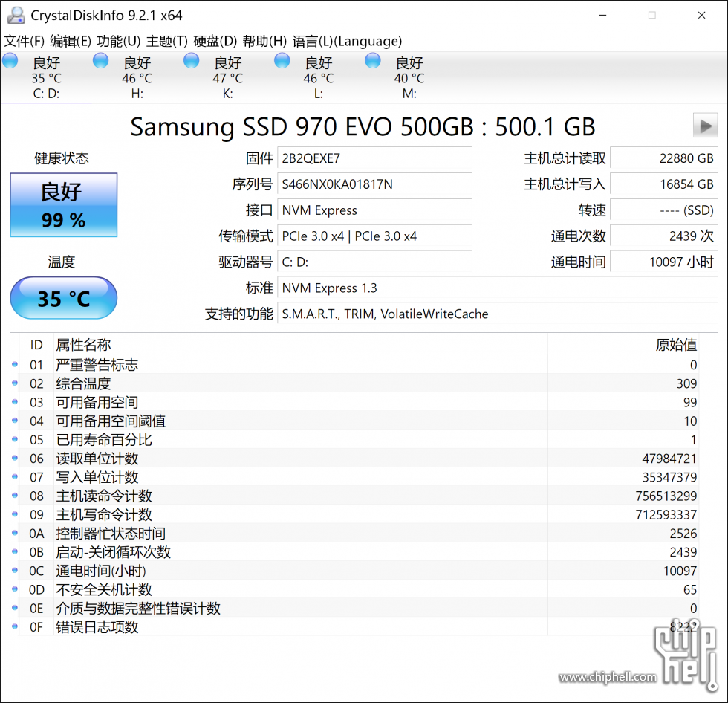Select the K: disk status icon
Viewport: 728px width, 703px height.
tap(192, 61)
